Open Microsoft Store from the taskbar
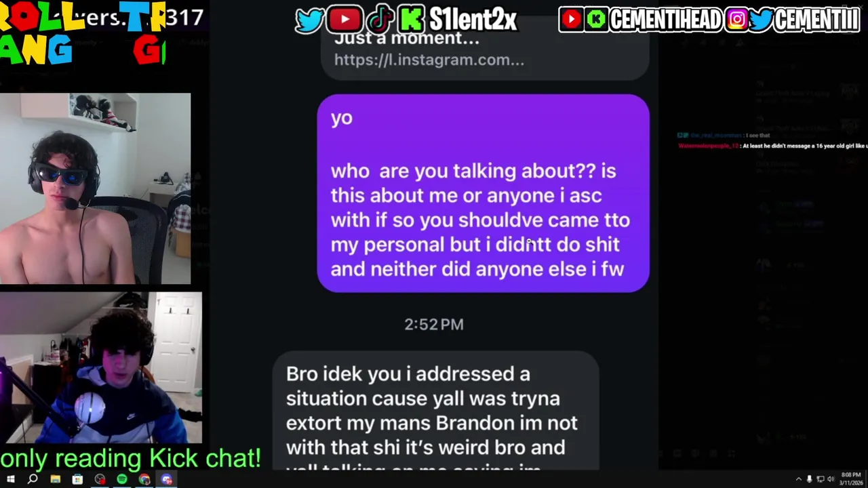 click(77, 479)
